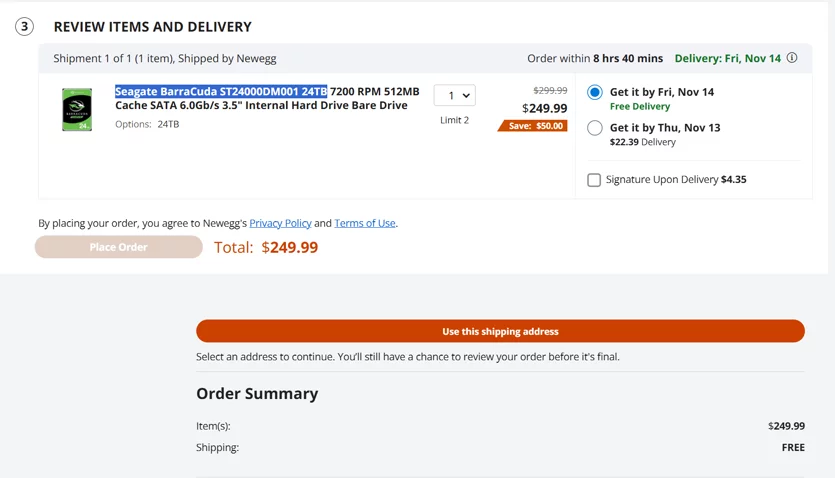Screen dimensions: 835x478
Task: Click the Order Summary heading
Action: [x=257, y=393]
